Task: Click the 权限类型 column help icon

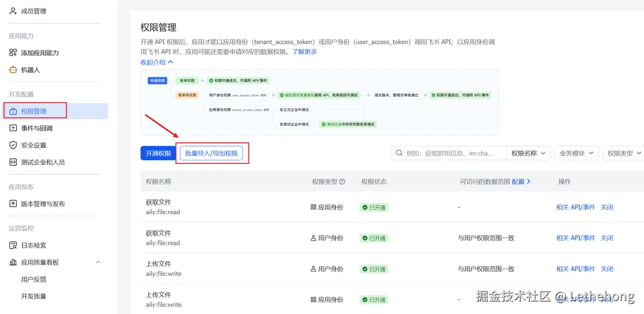Action: [x=343, y=182]
